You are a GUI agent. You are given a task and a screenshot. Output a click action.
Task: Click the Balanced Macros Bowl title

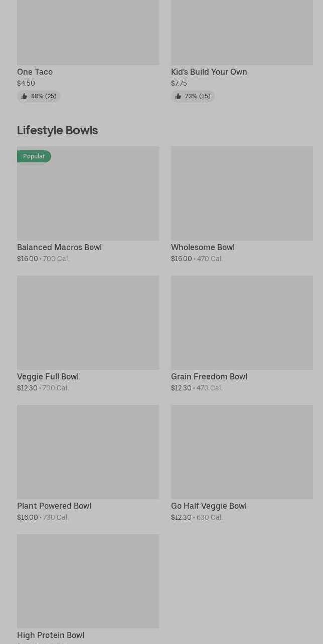pyautogui.click(x=59, y=247)
